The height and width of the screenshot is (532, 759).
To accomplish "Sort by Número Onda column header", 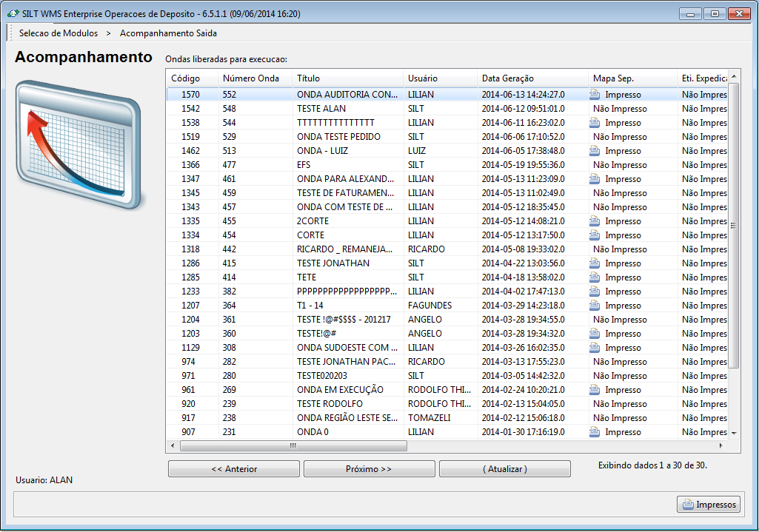I will pos(255,78).
